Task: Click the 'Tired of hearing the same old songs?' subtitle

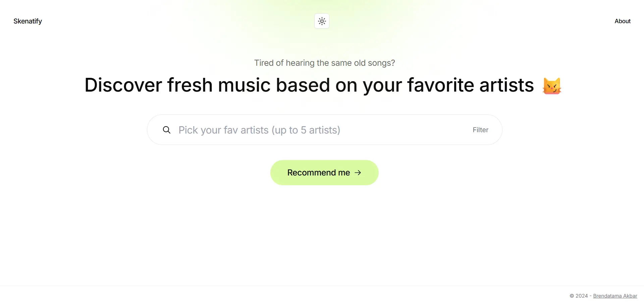Action: pyautogui.click(x=324, y=63)
